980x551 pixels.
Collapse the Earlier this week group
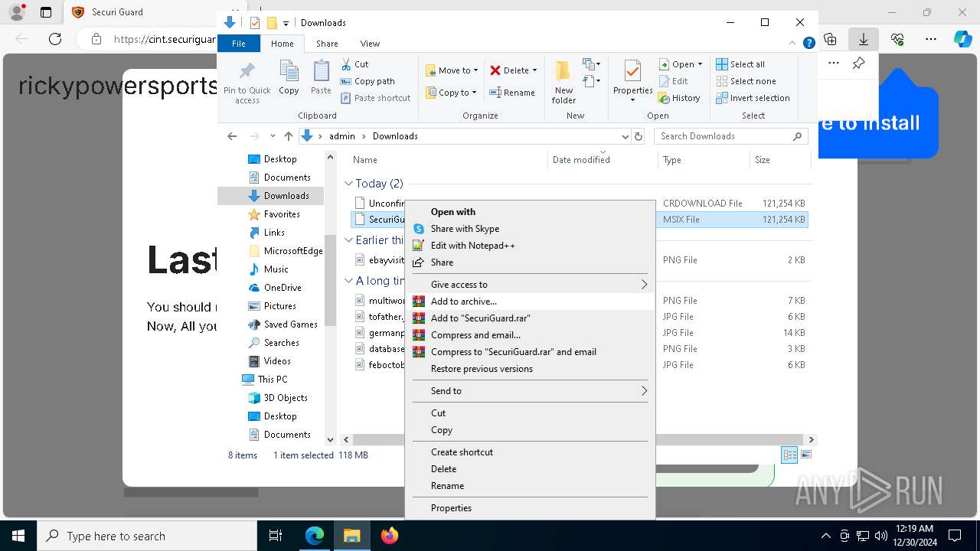pyautogui.click(x=348, y=240)
